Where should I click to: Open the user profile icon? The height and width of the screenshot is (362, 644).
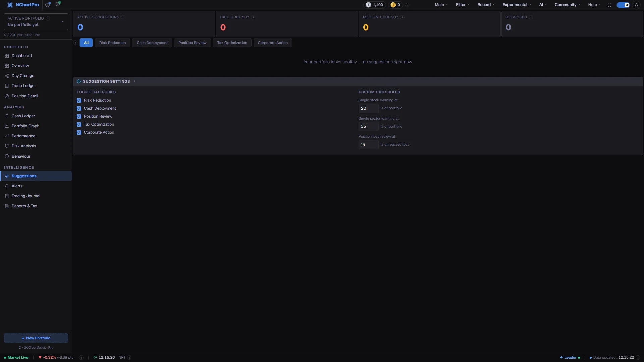point(636,5)
